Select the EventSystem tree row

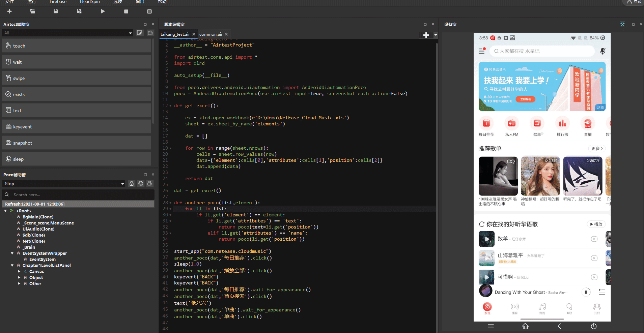pyautogui.click(x=42, y=259)
